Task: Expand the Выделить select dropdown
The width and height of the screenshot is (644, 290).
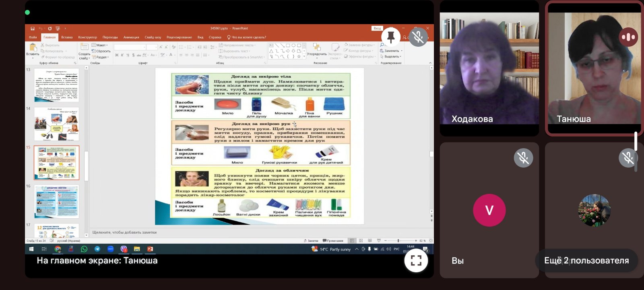Action: 391,56
